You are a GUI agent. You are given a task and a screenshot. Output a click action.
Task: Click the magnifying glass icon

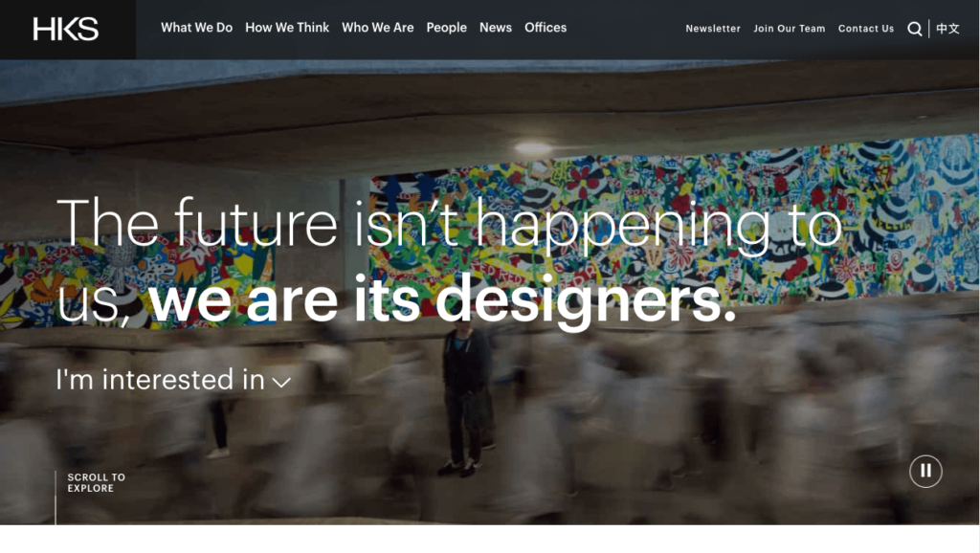(x=915, y=29)
